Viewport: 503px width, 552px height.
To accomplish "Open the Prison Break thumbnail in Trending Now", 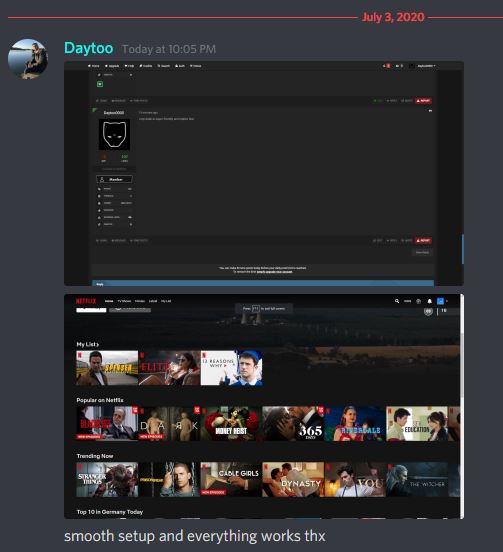I will coord(169,479).
